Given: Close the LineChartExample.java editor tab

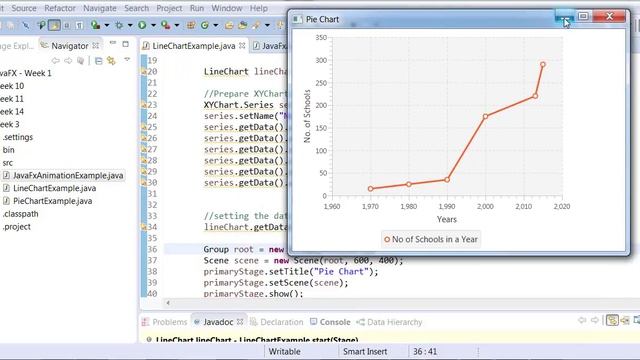Looking at the screenshot, I should pos(242,46).
